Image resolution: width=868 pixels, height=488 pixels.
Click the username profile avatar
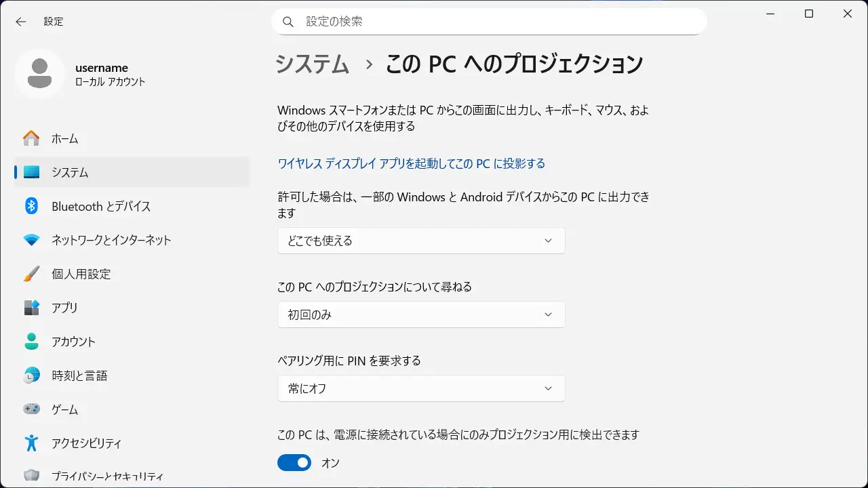pyautogui.click(x=40, y=74)
